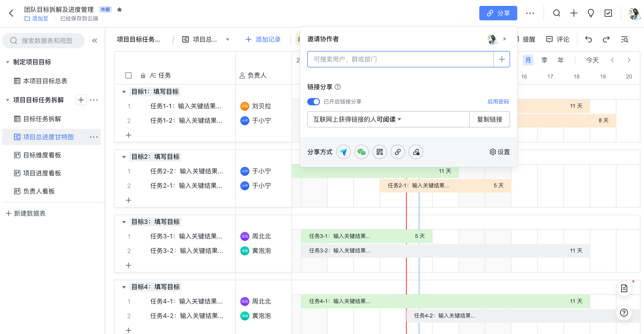644x334 pixels.
Task: Click the undo arrow icon
Action: [x=588, y=40]
